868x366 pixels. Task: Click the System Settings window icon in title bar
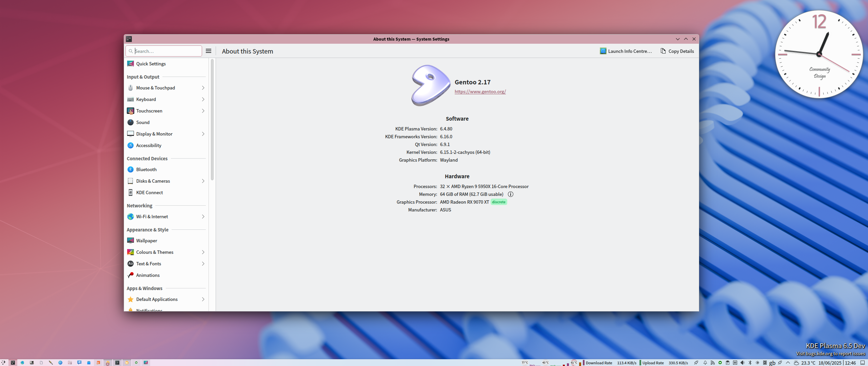[x=129, y=39]
